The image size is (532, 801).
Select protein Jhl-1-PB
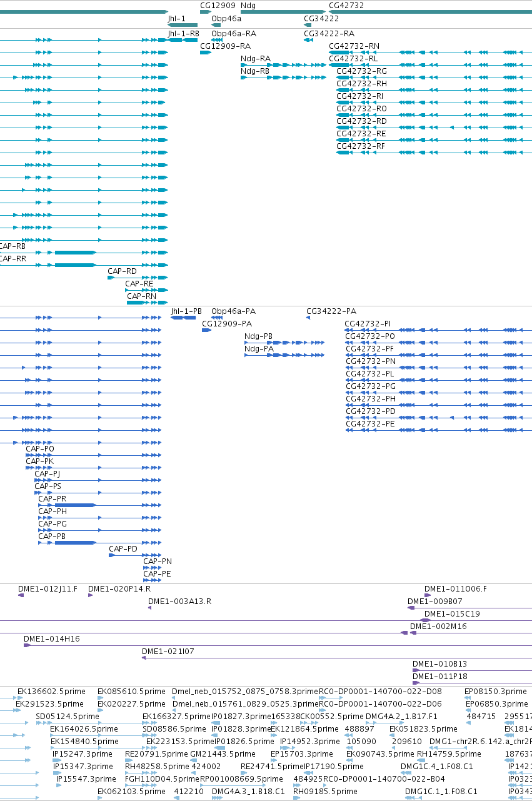186,311
